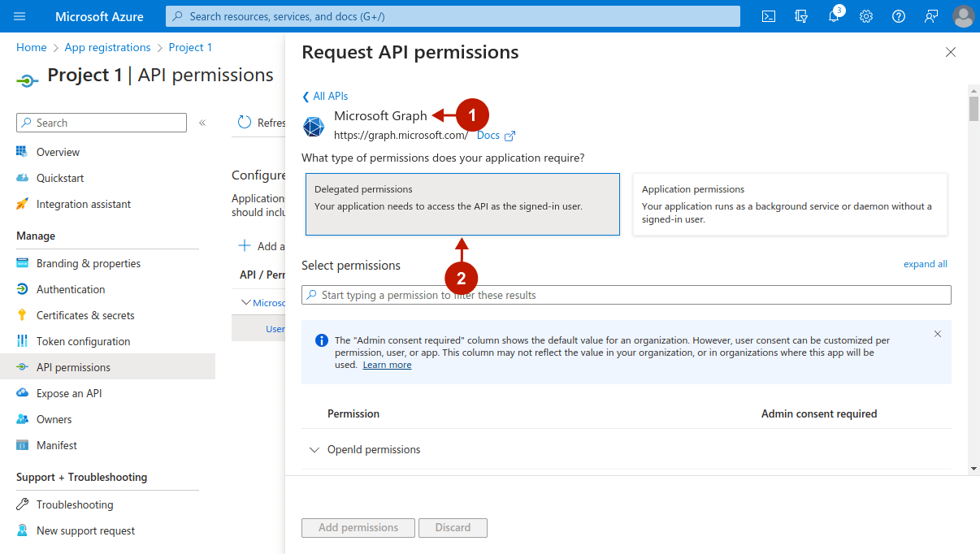
Task: Open portal settings gear
Action: tap(866, 16)
